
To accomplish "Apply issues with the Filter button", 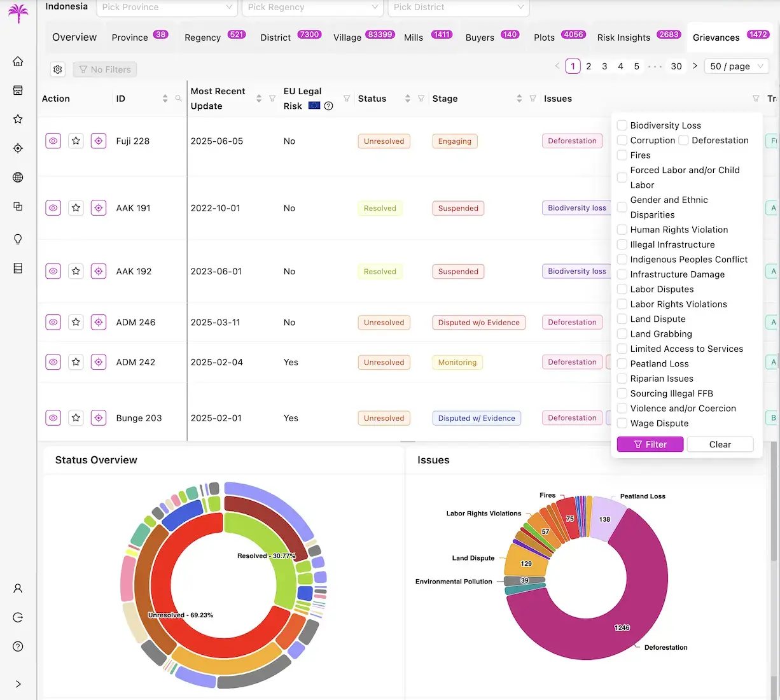I will click(650, 444).
